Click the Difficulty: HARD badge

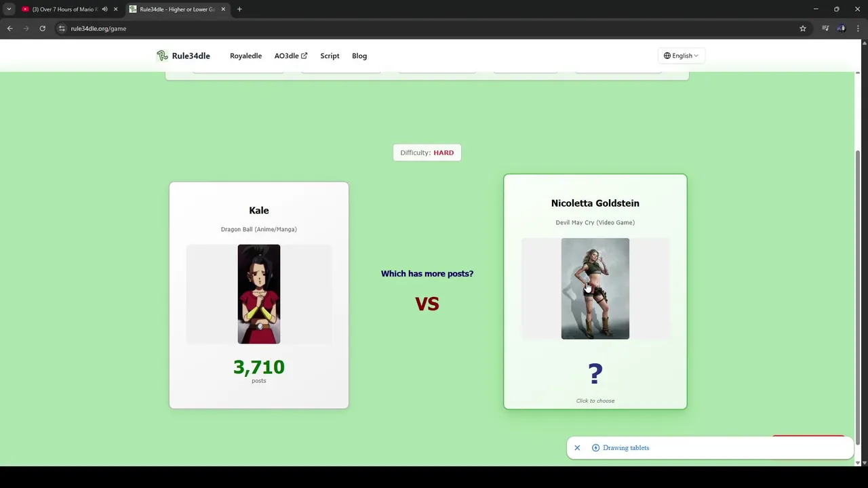point(427,152)
